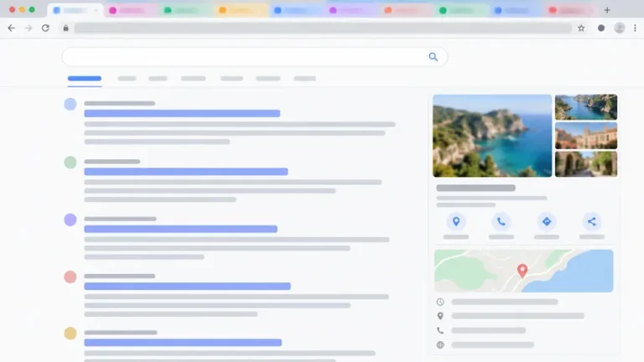Open browser three-dot menu
Screen dimensions: 644x362
point(635,28)
